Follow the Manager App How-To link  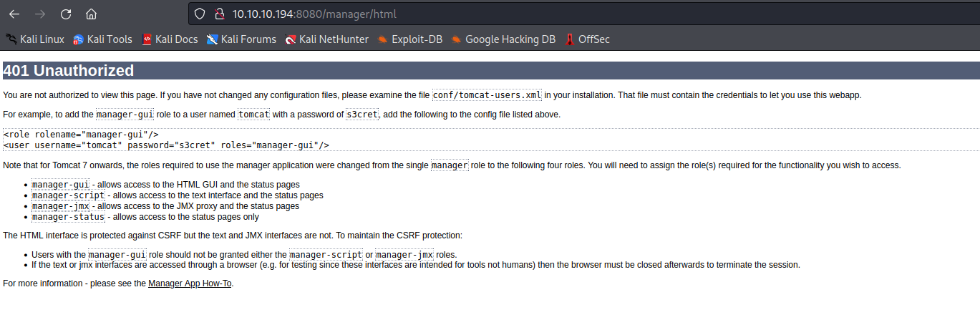pos(190,283)
